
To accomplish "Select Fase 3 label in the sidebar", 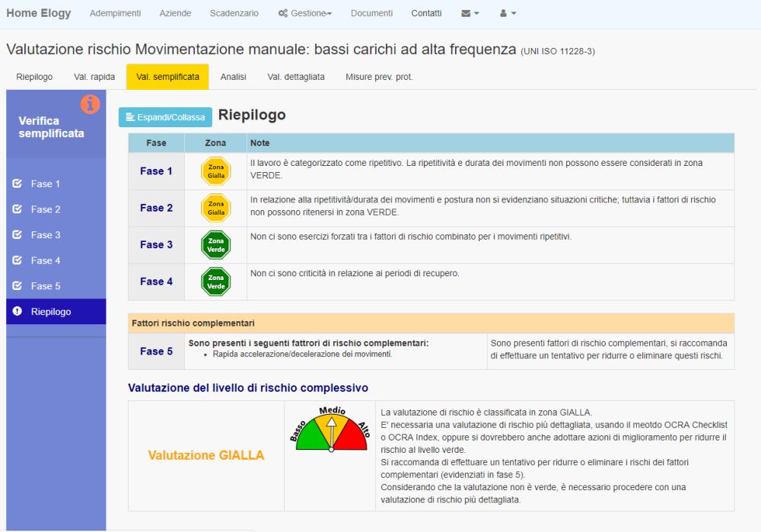I will (x=46, y=235).
